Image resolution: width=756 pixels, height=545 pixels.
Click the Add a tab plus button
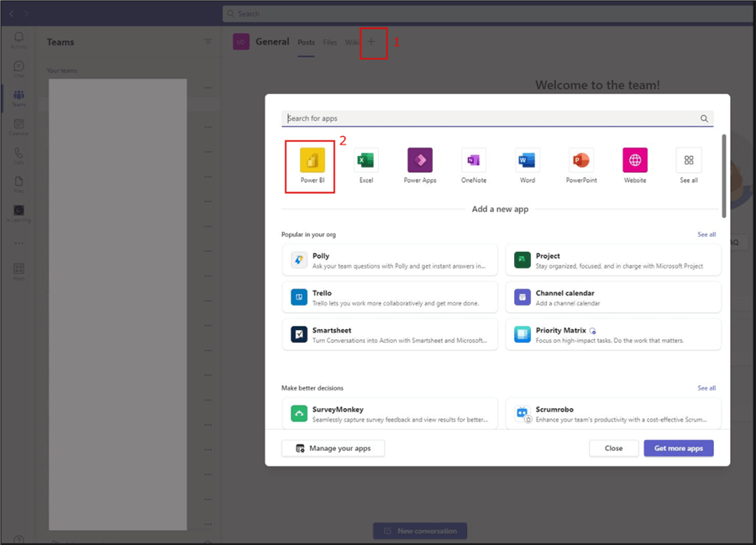point(371,42)
